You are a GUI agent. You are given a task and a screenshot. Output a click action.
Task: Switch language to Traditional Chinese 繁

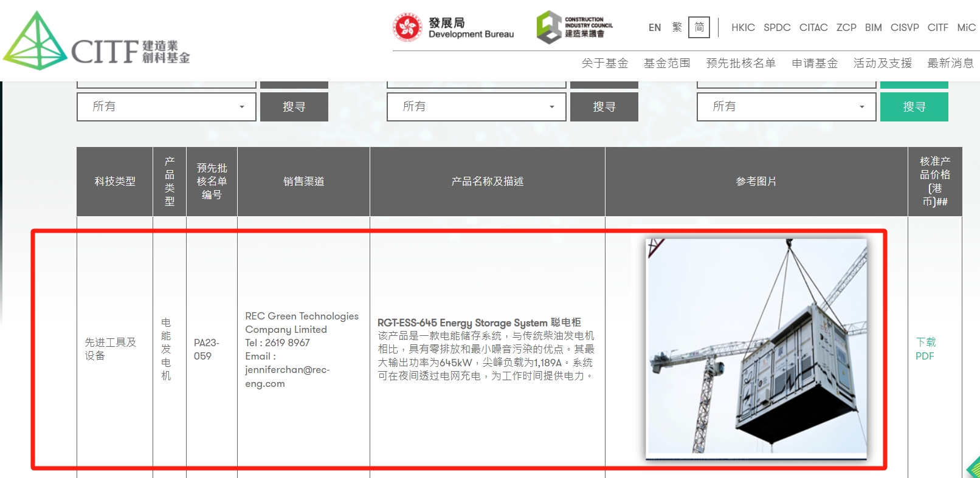click(x=677, y=27)
